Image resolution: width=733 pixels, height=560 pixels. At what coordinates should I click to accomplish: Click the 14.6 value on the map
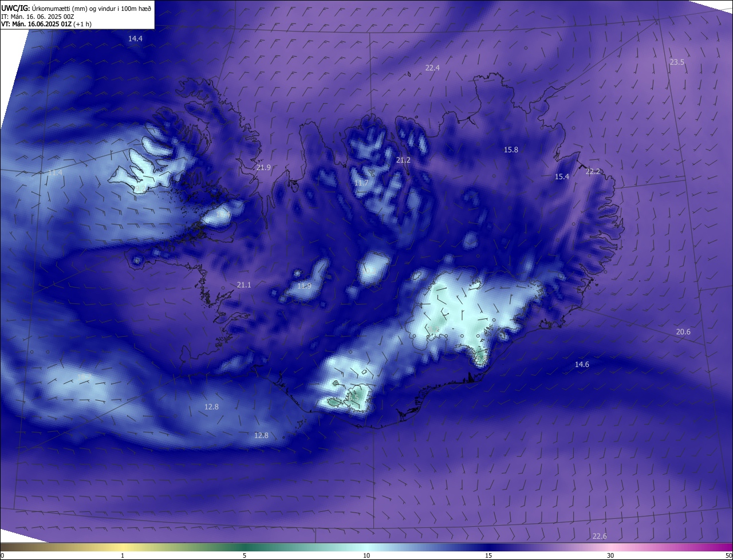pyautogui.click(x=582, y=364)
